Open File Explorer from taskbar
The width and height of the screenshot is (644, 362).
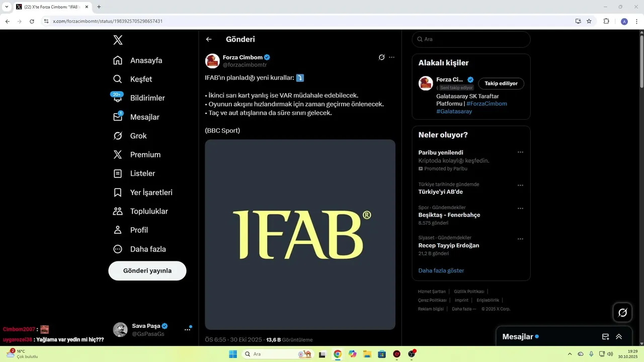coord(367,354)
